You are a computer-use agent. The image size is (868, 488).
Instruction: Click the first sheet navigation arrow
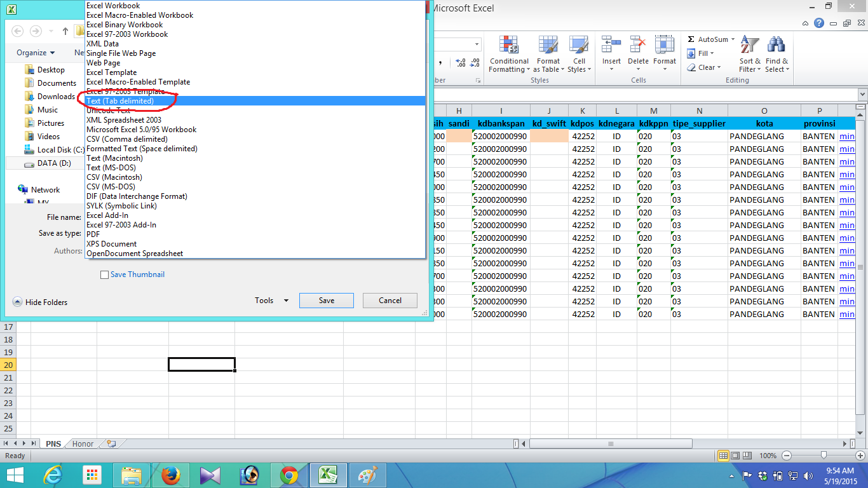pos(6,444)
